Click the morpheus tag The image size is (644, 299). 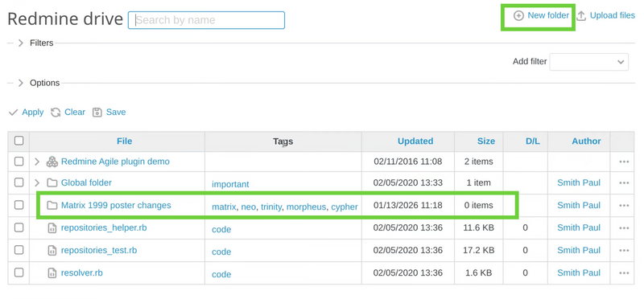pos(306,207)
